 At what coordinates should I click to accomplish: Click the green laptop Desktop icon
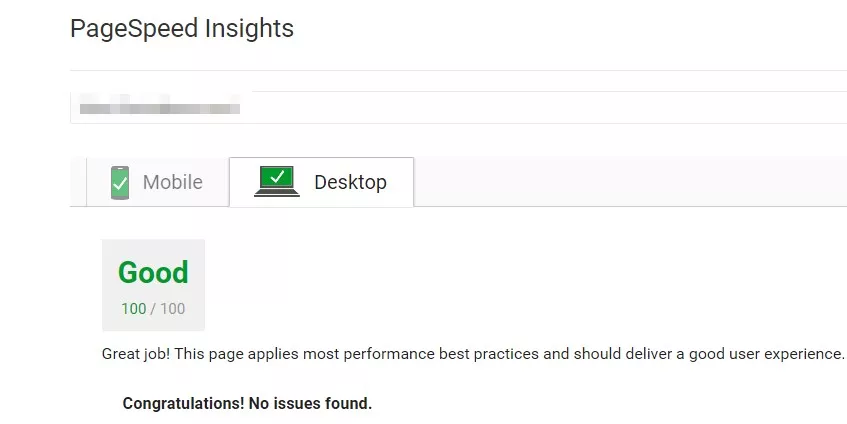tap(277, 181)
